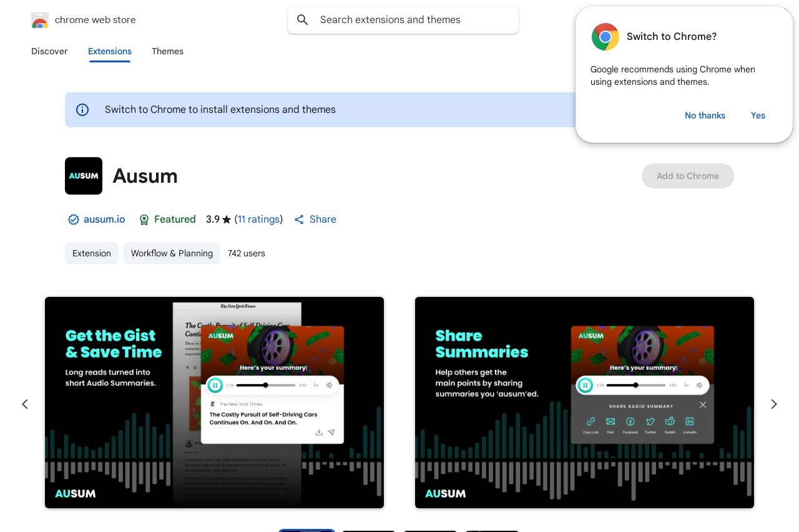Screen dimensions: 799x532
Task: Click the search magnifier icon
Action: pos(303,20)
